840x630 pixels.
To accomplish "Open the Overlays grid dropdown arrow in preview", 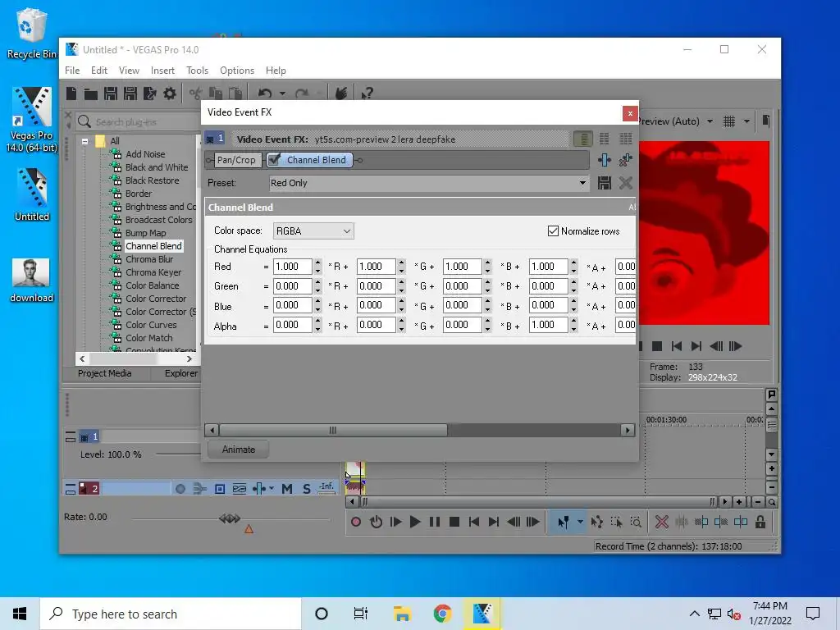I will coord(746,121).
